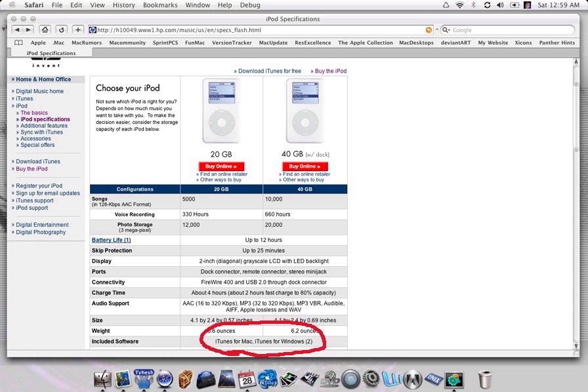This screenshot has height=392, width=588.
Task: Click the Bluetooth menu bar icon
Action: (x=473, y=5)
